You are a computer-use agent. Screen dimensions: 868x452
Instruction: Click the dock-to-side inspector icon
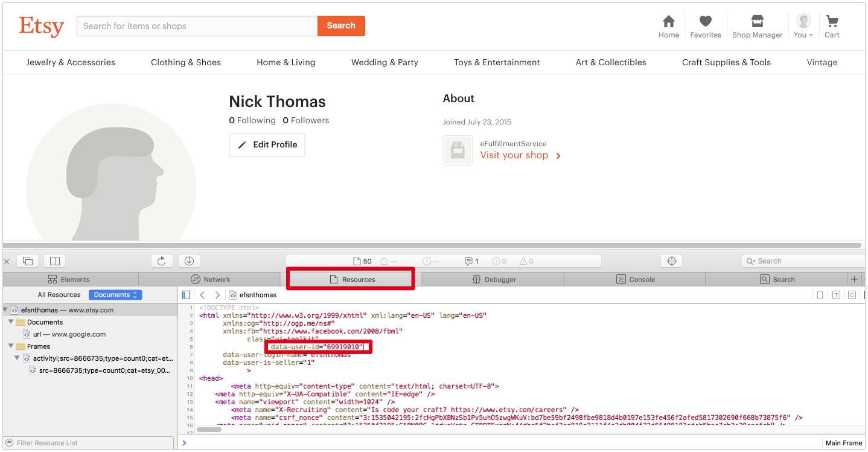pos(55,261)
